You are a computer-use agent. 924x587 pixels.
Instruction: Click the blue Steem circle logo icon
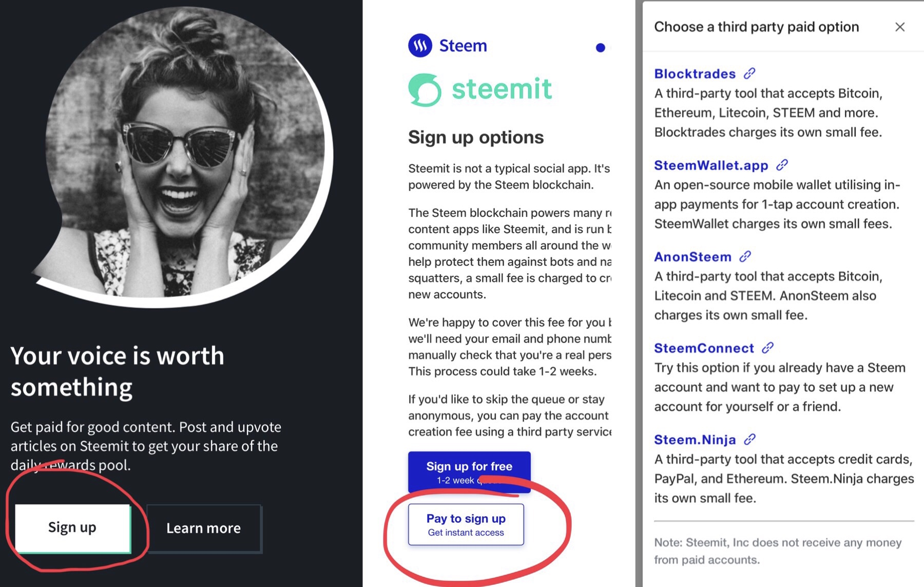click(x=420, y=46)
